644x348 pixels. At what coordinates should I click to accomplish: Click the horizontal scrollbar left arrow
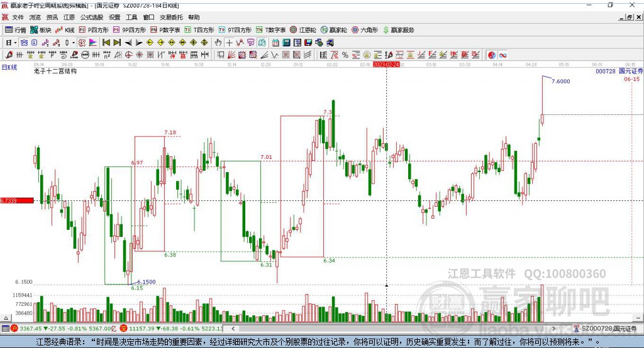point(233,329)
